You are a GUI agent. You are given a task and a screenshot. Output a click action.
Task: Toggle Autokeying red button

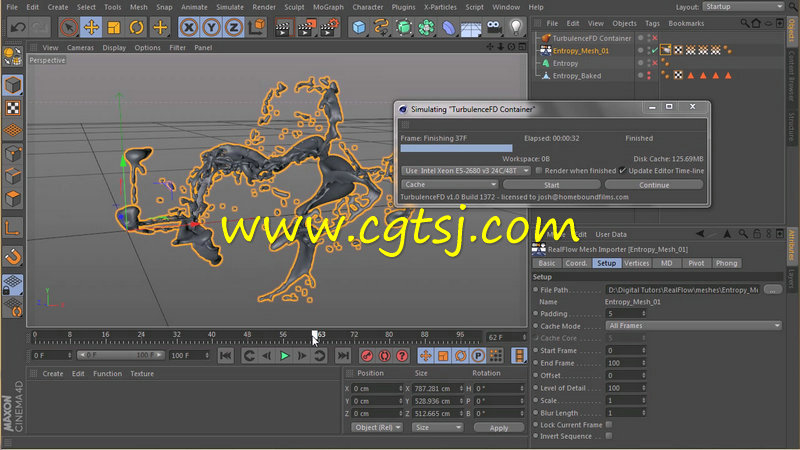[384, 356]
